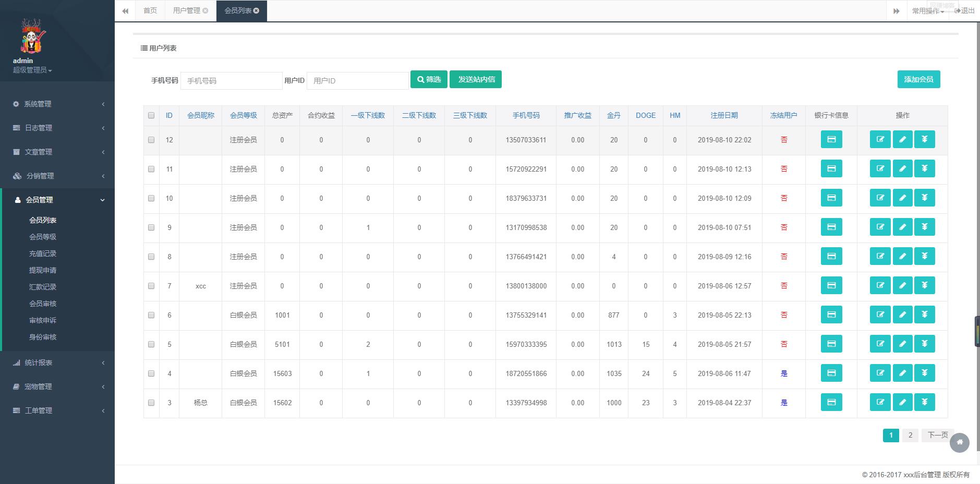Screen dimensions: 980x484
Task: Open the 常用操作 dropdown
Action: (928, 10)
